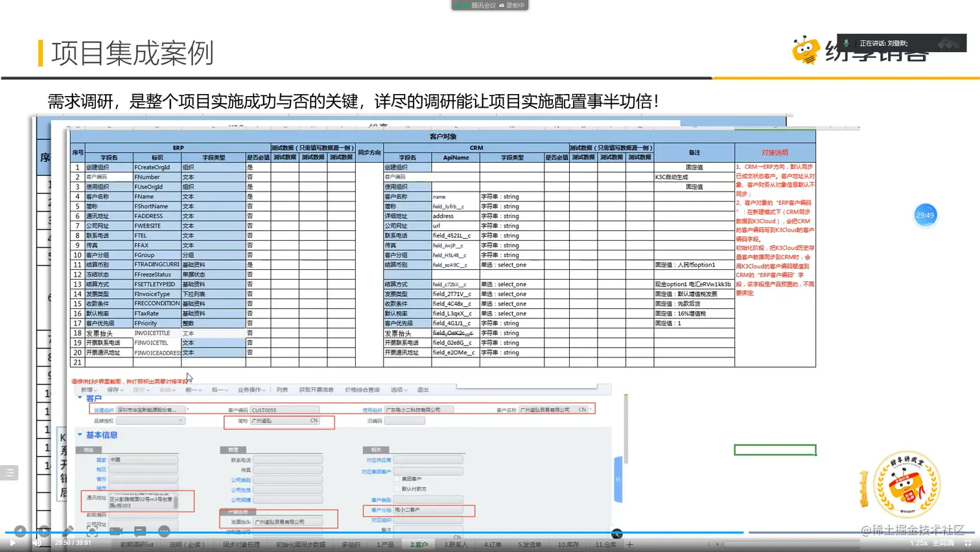Switch to the 同步对象梳理 sheet tab
980x552 pixels.
click(x=241, y=544)
